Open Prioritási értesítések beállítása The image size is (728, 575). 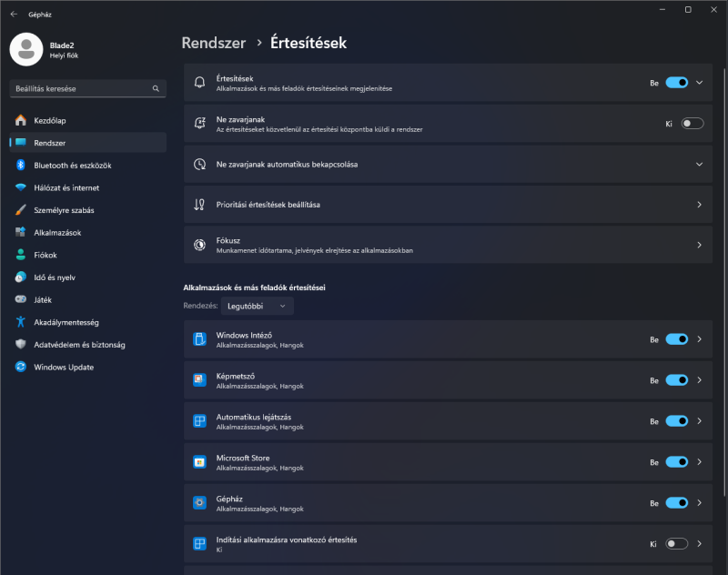coord(448,205)
